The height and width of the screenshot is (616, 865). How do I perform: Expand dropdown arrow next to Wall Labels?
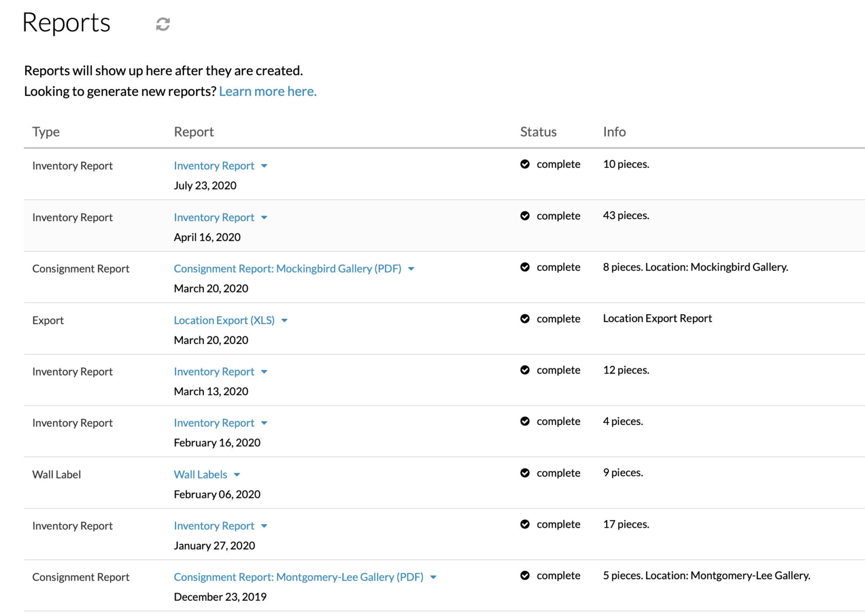[237, 475]
